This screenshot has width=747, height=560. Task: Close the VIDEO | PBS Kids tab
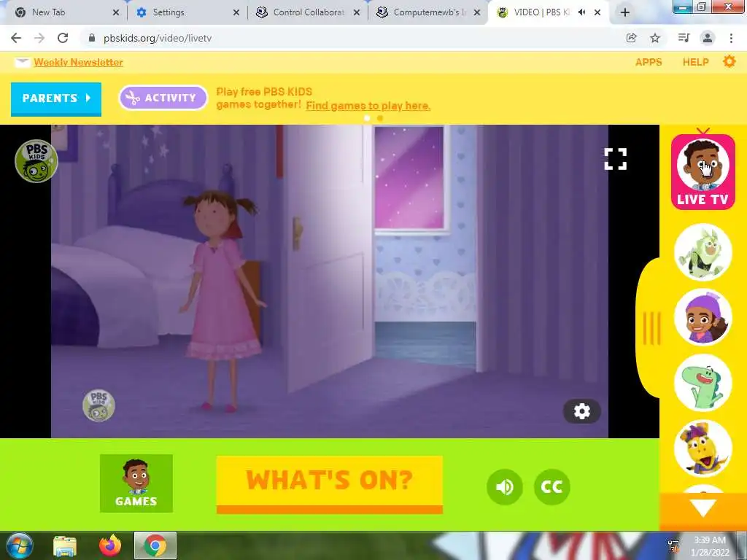click(597, 12)
